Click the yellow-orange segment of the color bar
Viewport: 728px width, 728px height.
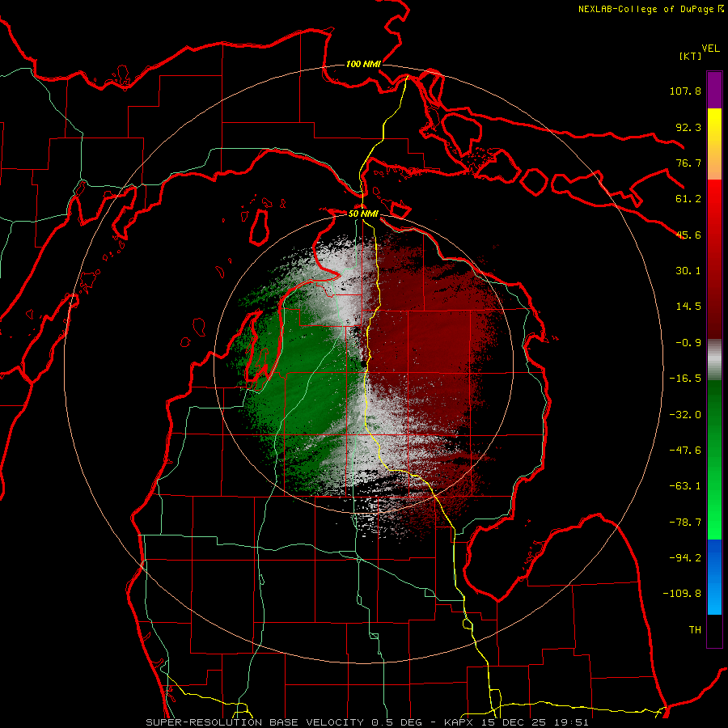tap(714, 144)
